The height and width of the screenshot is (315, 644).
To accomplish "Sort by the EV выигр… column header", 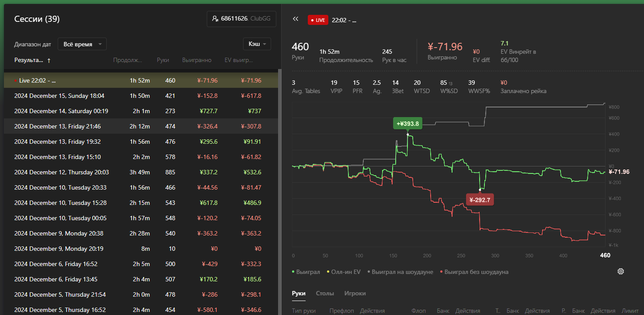I will click(239, 60).
